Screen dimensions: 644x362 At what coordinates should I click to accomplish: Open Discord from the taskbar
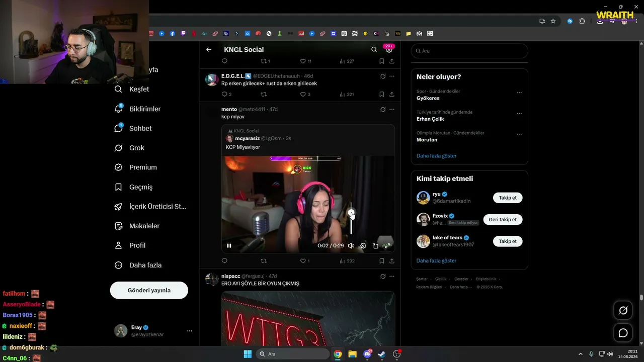tap(367, 354)
